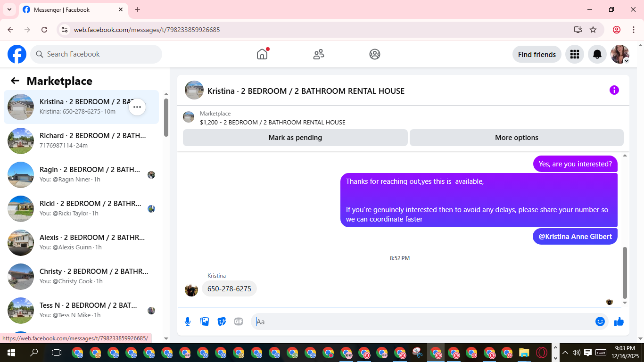Go to Facebook Home feed icon
Screen dimensions: 644x362
262,54
